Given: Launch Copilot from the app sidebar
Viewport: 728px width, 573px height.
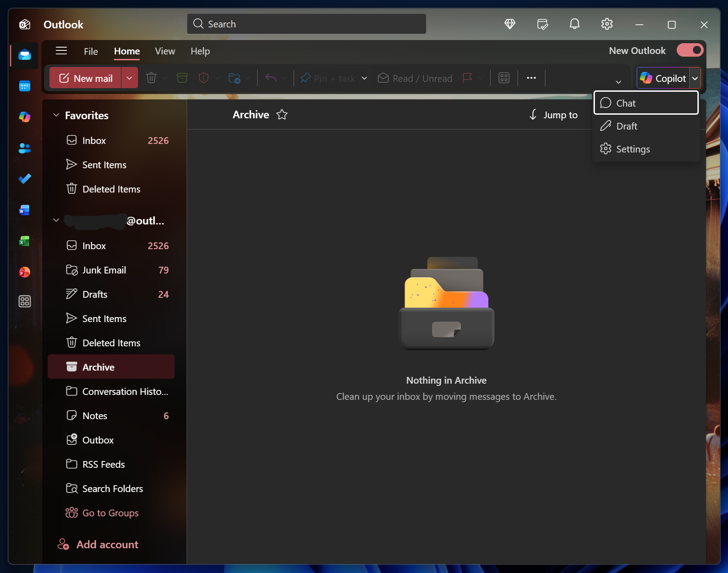Looking at the screenshot, I should [24, 117].
